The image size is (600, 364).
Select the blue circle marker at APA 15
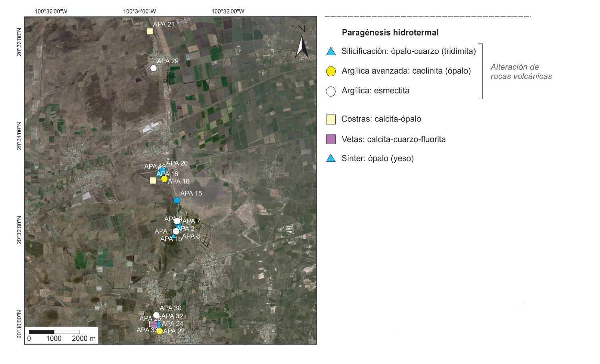[x=177, y=200]
